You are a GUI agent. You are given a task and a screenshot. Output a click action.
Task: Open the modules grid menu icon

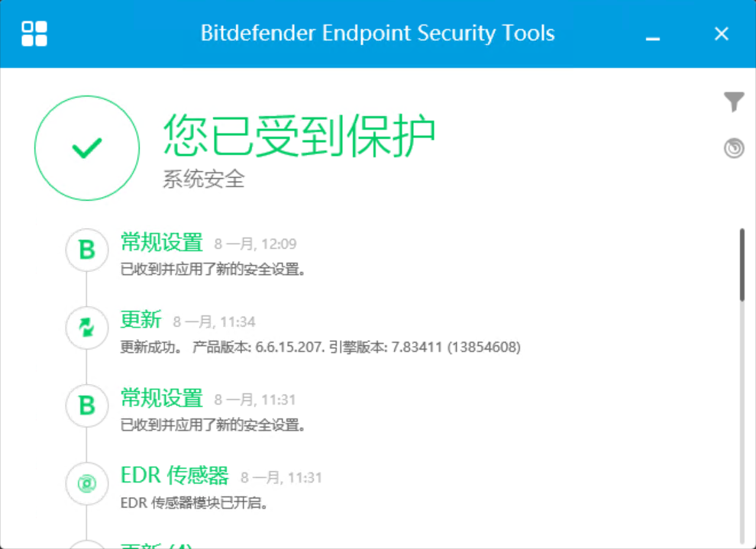[x=34, y=34]
